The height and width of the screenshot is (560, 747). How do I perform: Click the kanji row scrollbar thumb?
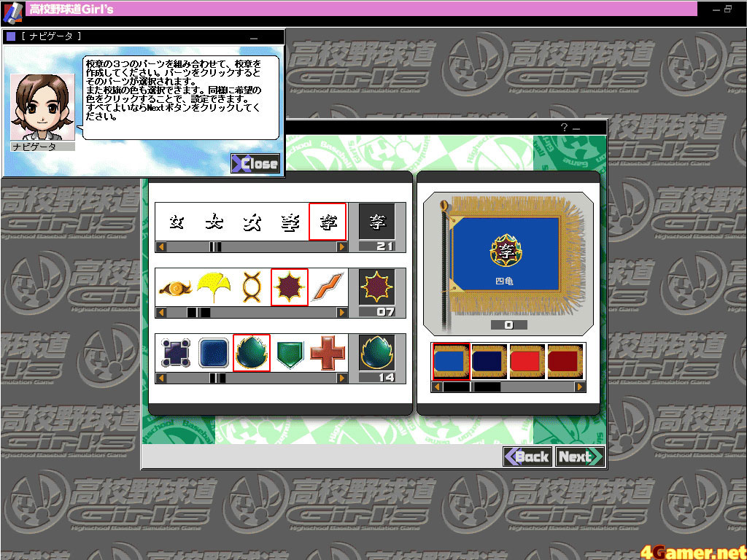pyautogui.click(x=215, y=246)
